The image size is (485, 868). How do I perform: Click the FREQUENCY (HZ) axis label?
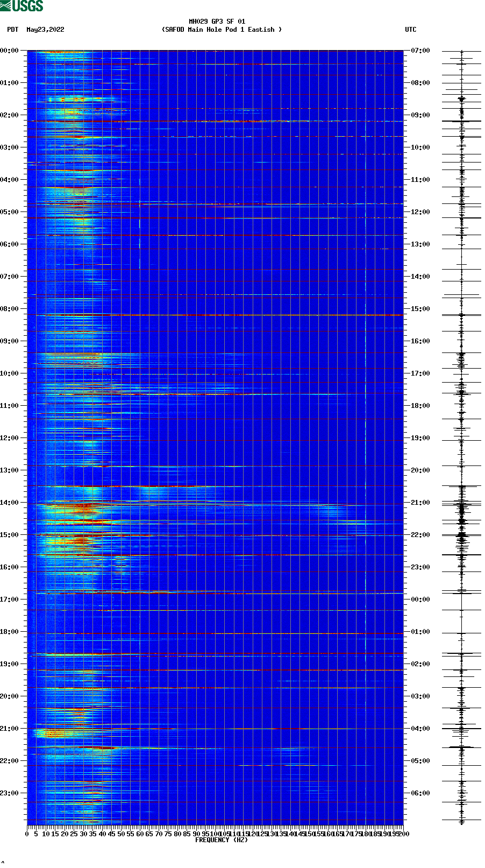point(222,840)
